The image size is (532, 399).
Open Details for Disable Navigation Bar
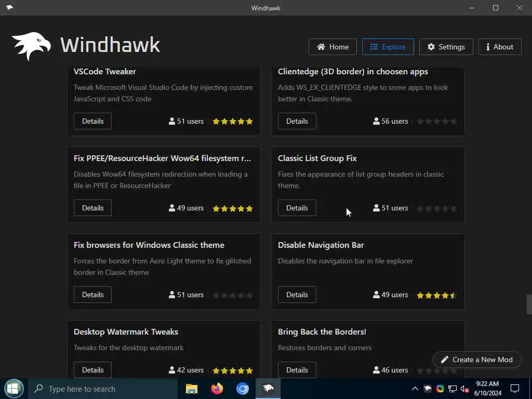coord(297,295)
